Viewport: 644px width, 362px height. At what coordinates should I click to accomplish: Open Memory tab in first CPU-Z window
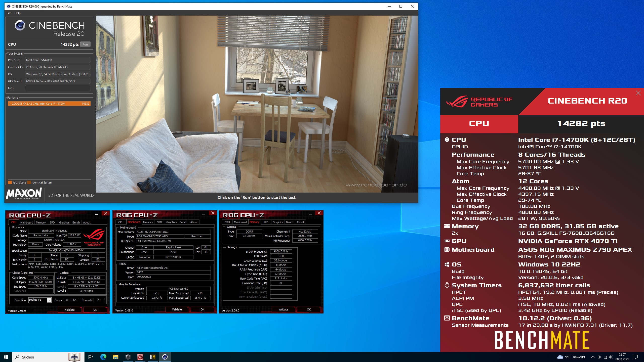pos(41,222)
